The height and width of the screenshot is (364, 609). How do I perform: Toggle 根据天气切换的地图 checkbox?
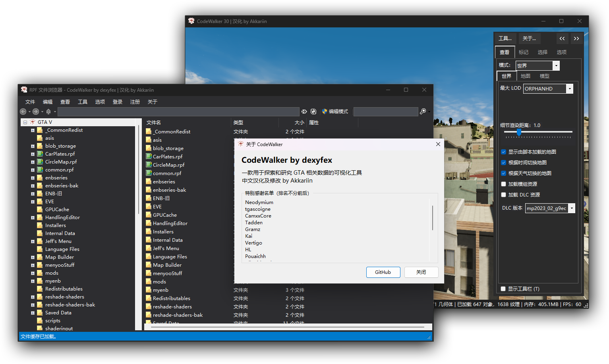point(504,173)
